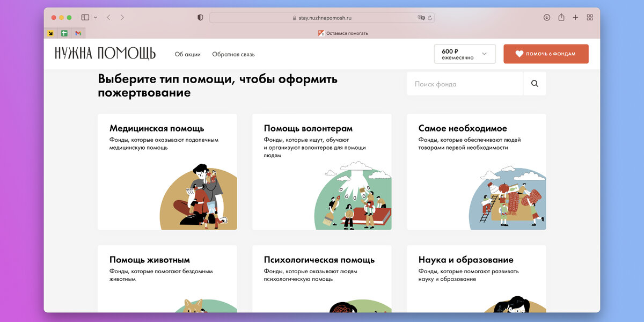The height and width of the screenshot is (322, 644).
Task: Open the Помощь волонтерам card title
Action: (x=309, y=128)
